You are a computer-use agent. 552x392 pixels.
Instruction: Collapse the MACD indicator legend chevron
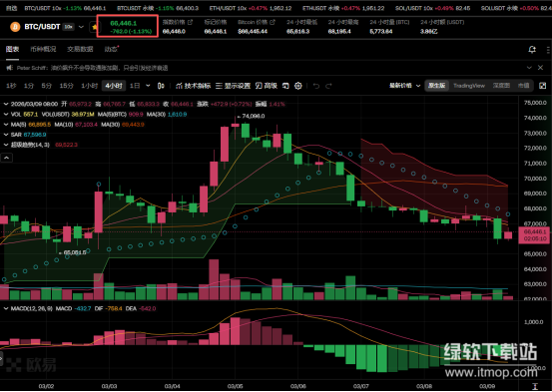click(x=6, y=308)
